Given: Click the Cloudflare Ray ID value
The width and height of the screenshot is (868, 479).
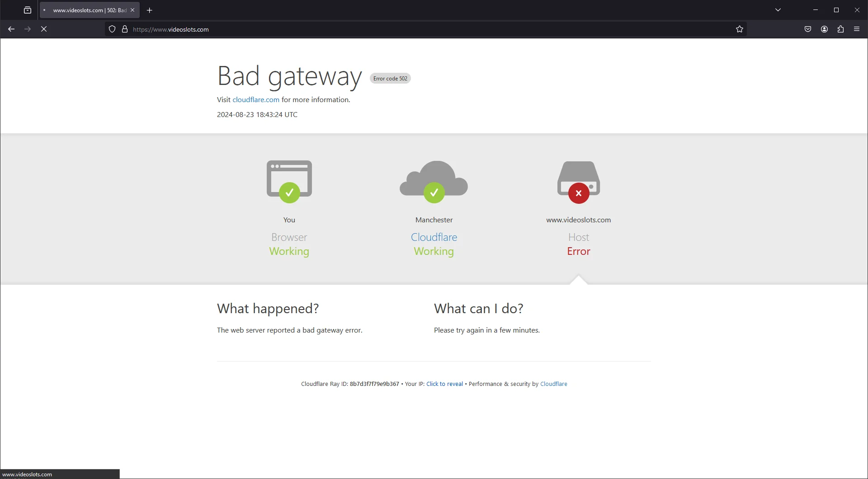Looking at the screenshot, I should click(x=374, y=384).
